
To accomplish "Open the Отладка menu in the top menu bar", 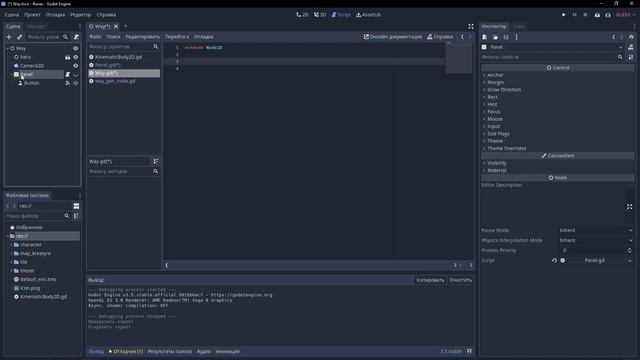I will tap(55, 15).
